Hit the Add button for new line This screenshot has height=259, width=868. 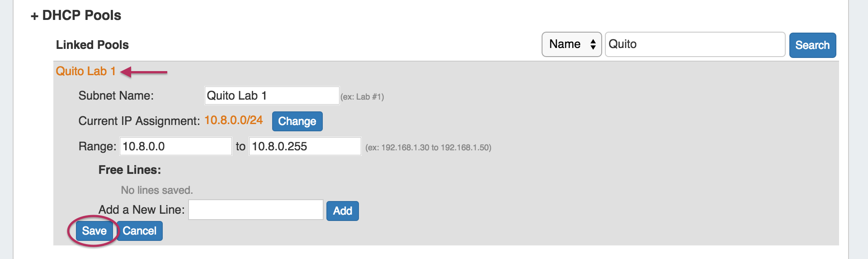(342, 211)
